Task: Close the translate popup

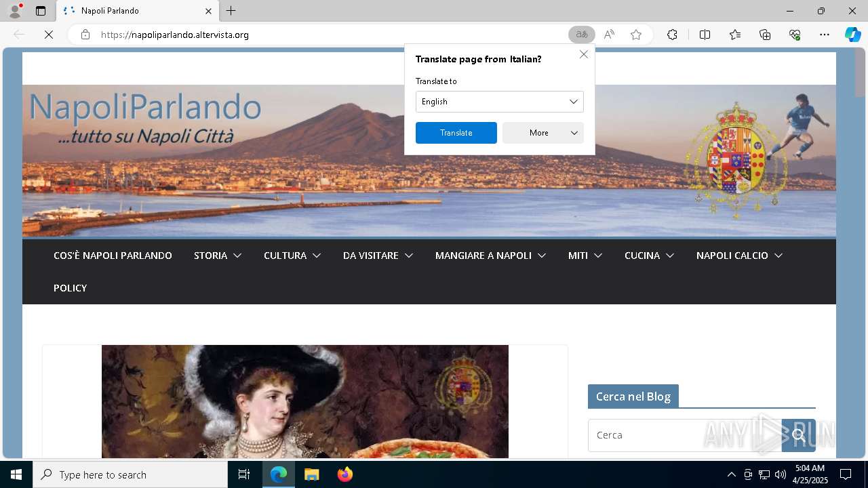Action: [x=584, y=54]
